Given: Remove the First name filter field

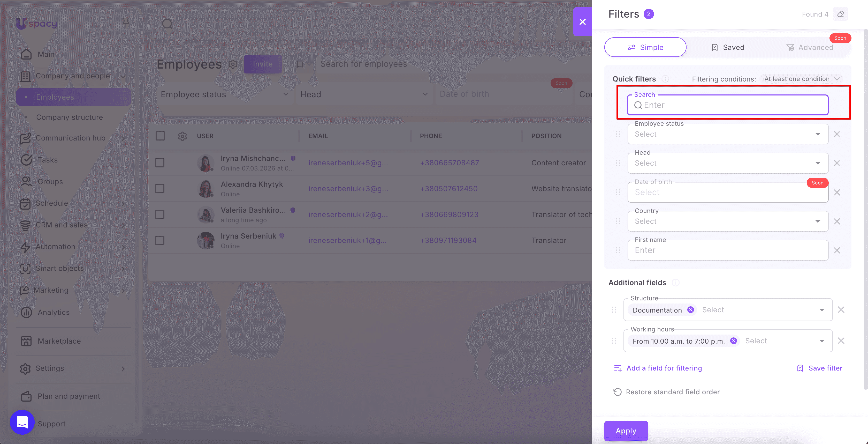Looking at the screenshot, I should pyautogui.click(x=837, y=250).
